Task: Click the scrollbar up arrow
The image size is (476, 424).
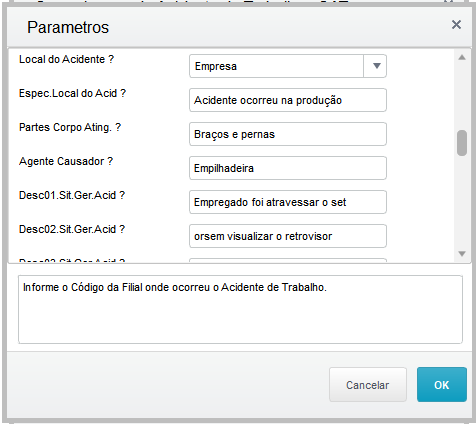Action: tap(462, 57)
